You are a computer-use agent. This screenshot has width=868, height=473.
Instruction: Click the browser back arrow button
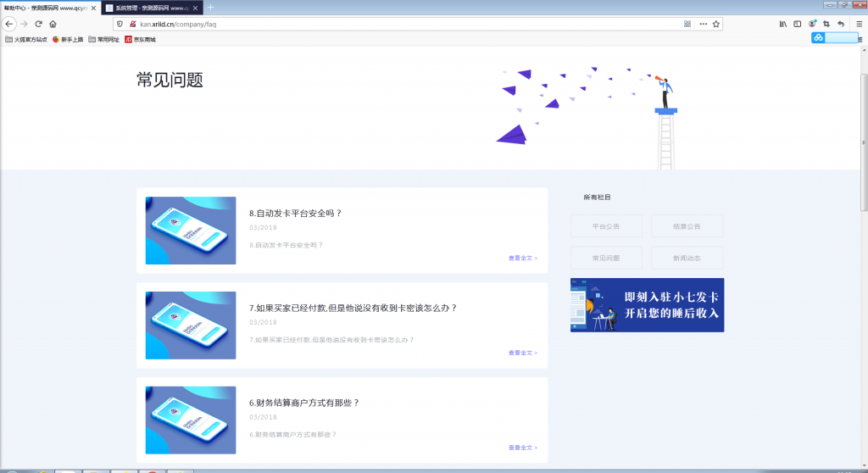pos(9,24)
